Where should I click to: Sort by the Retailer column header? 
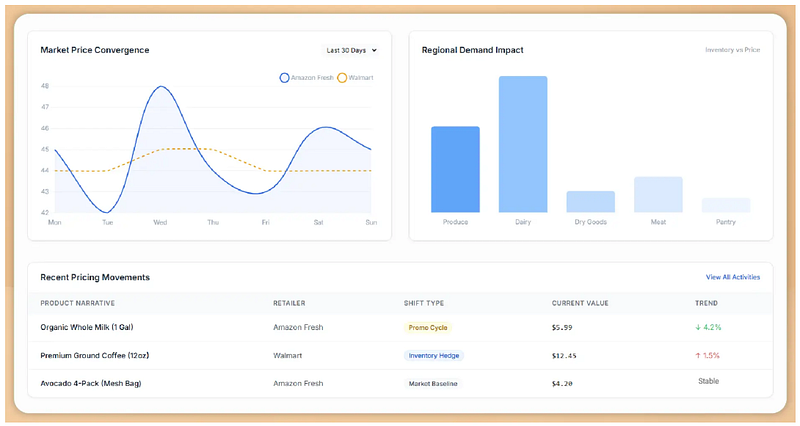[x=289, y=303]
